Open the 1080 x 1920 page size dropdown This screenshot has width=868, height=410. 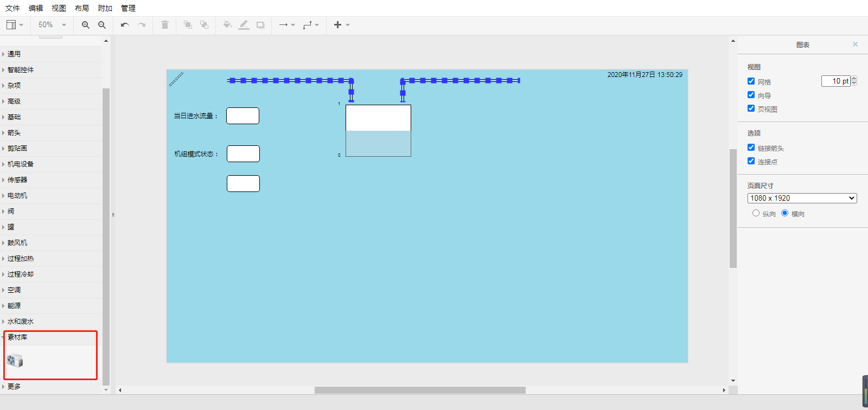pos(802,198)
